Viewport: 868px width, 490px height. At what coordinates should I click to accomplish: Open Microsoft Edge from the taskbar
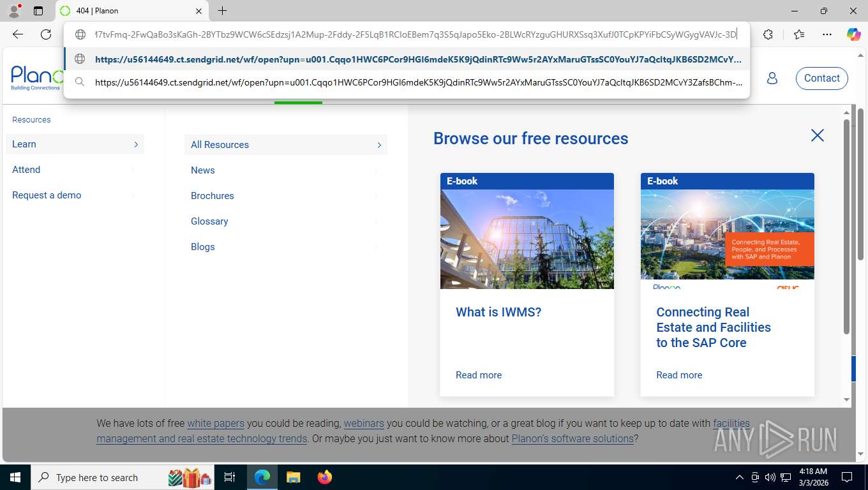tap(262, 477)
